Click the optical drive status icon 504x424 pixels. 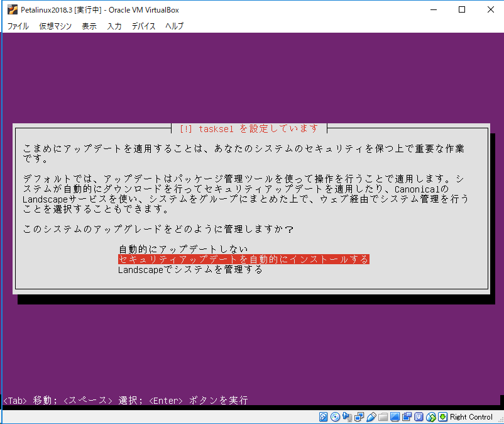(x=334, y=416)
